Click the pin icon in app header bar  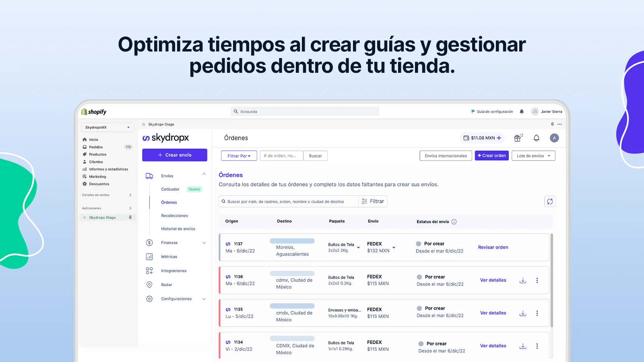[552, 124]
